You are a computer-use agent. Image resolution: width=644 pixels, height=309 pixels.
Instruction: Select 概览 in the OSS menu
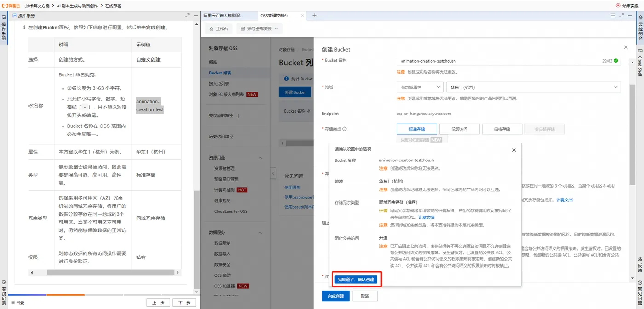tap(213, 62)
